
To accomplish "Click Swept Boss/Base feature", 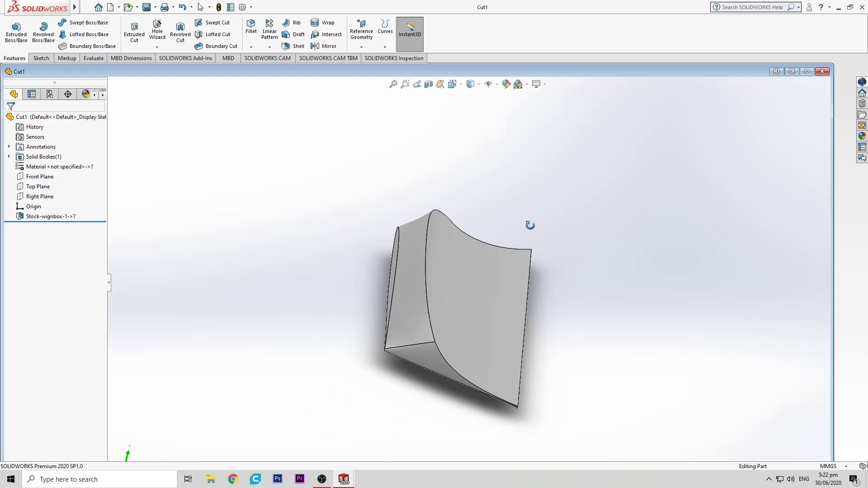I will (83, 23).
